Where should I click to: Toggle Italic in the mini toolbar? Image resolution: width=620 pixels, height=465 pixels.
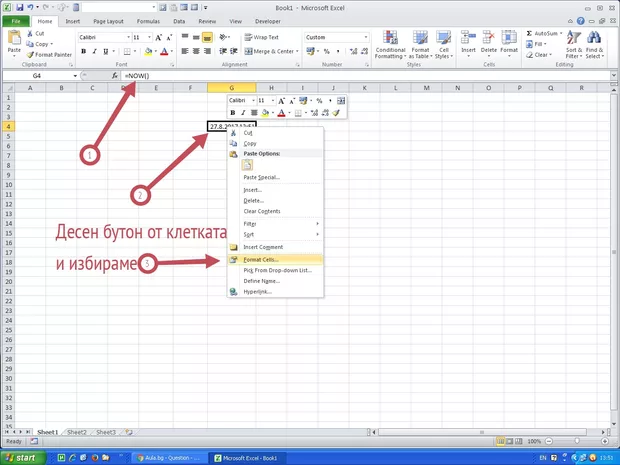point(243,113)
